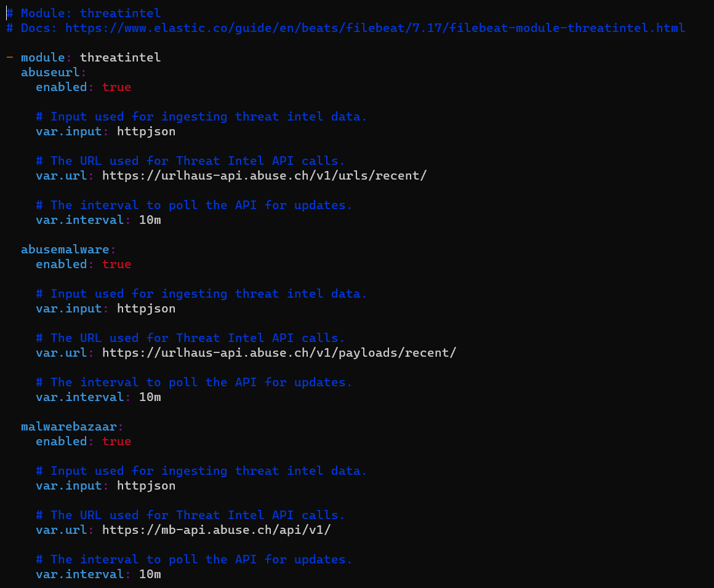The image size is (714, 588).
Task: Click the orange list dash before 'module'
Action: [10, 57]
